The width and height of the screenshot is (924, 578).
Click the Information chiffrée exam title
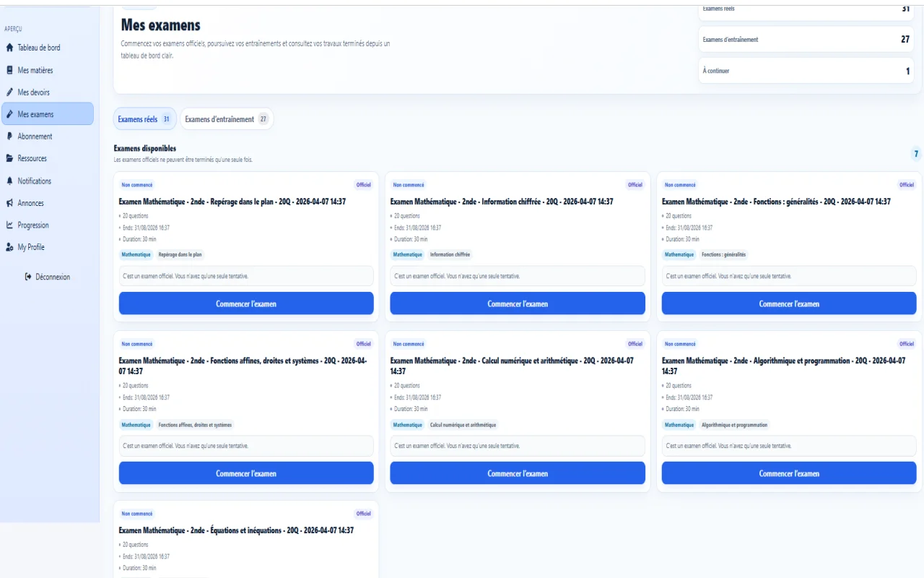[x=502, y=202]
